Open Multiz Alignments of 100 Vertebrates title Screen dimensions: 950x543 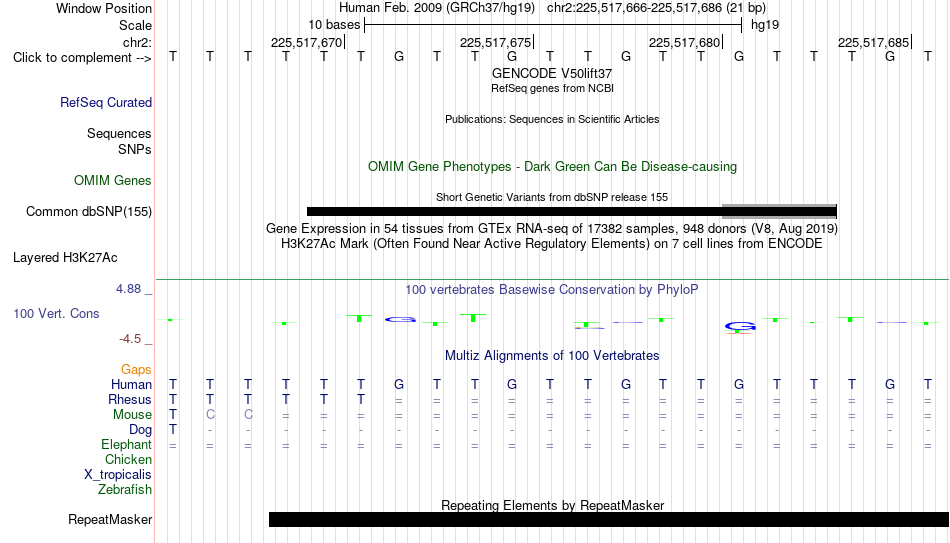pos(552,356)
